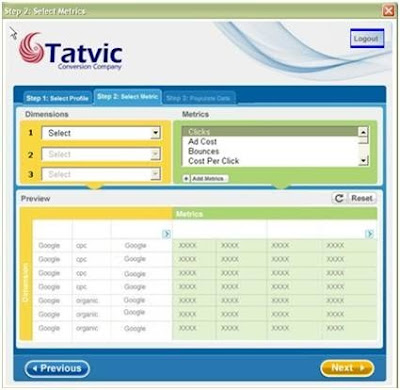400x390 pixels.
Task: Click the Metrics header in the preview table
Action: tap(189, 214)
